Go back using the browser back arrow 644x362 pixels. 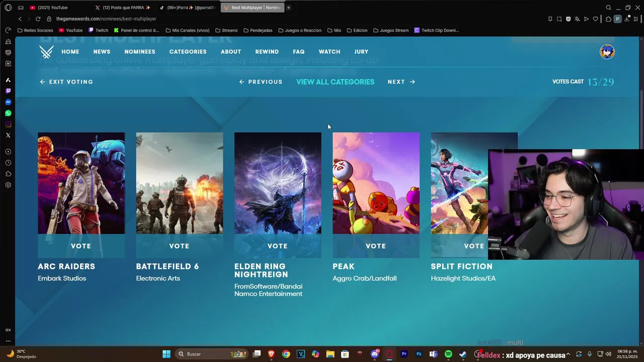point(20,19)
